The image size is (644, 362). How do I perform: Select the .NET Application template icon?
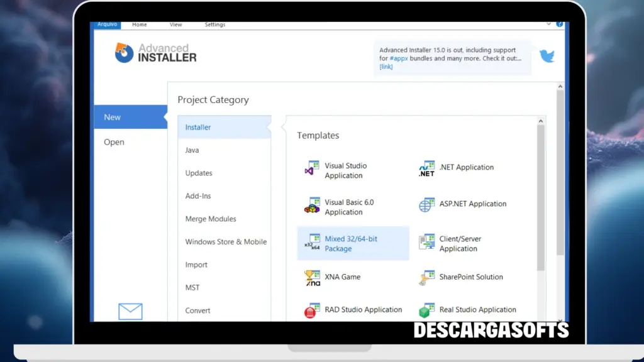426,167
